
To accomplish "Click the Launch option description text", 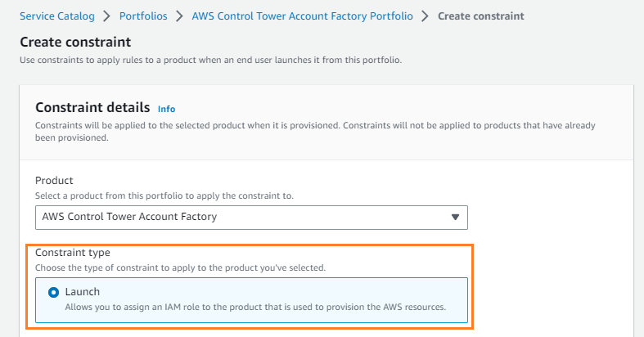I will pos(255,307).
